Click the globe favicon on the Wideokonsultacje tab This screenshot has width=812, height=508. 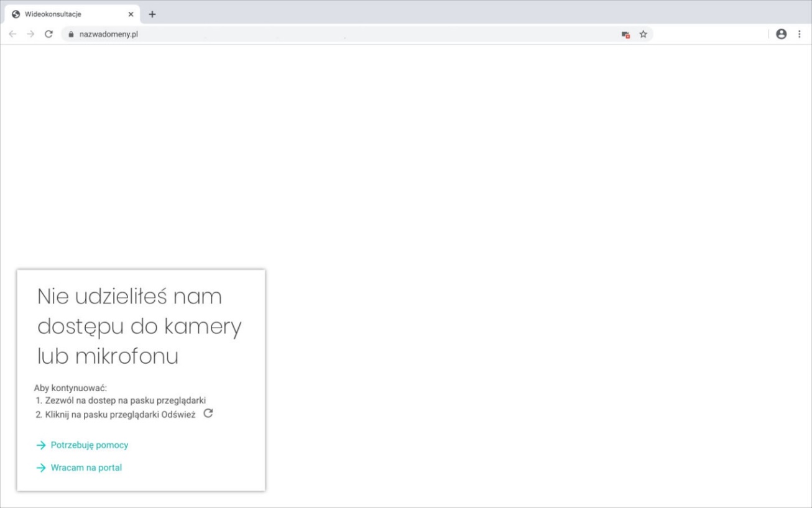17,12
